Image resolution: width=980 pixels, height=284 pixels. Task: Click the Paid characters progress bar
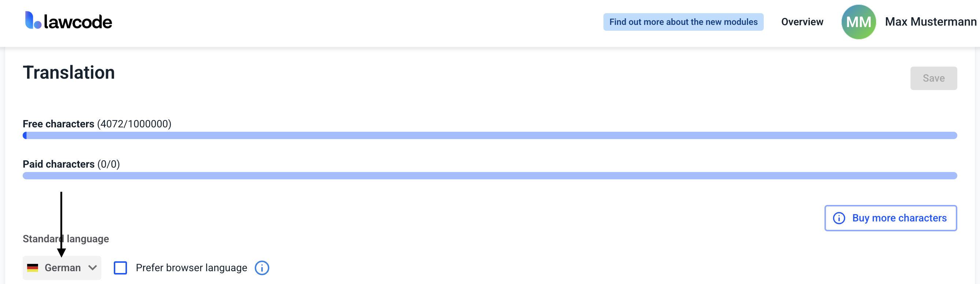pyautogui.click(x=490, y=176)
